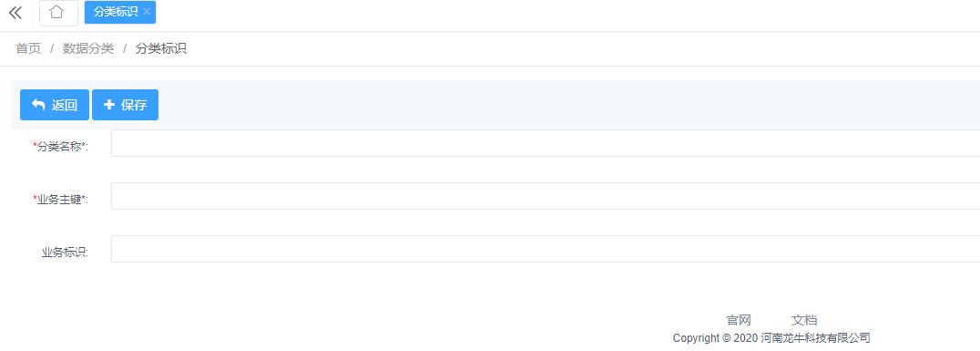
Task: Click the curved return arrow icon
Action: [38, 105]
